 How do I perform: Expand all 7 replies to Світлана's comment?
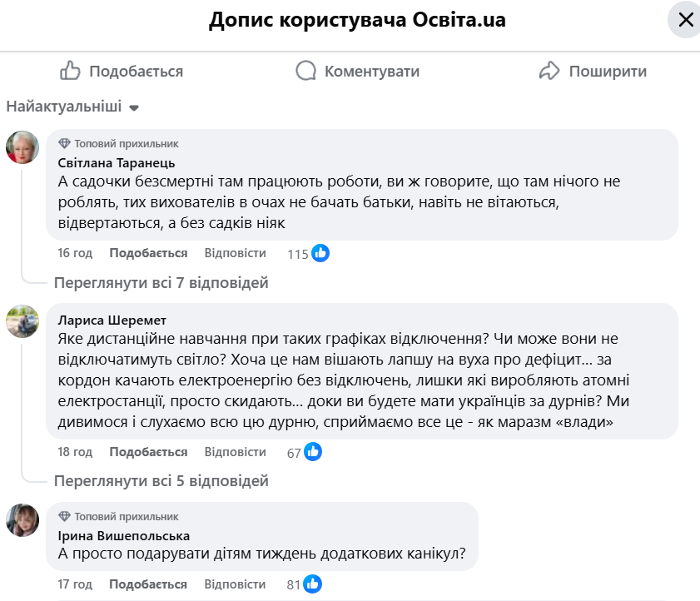pos(161,283)
